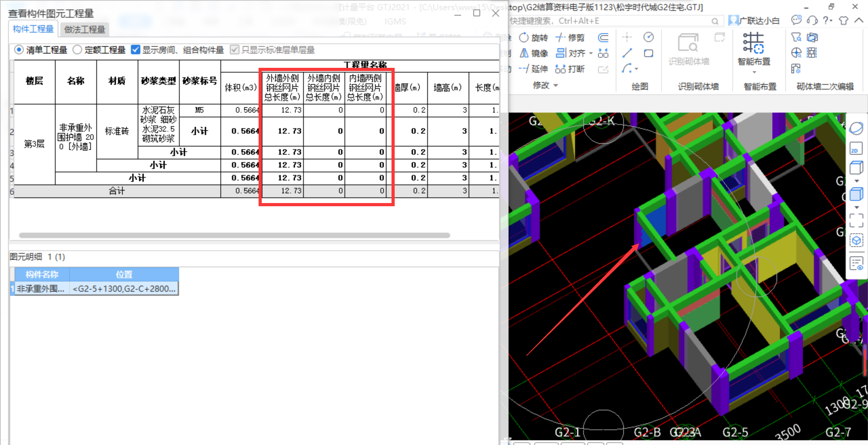The height and width of the screenshot is (445, 868).
Task: Select 定额工程量 radio button
Action: click(77, 50)
